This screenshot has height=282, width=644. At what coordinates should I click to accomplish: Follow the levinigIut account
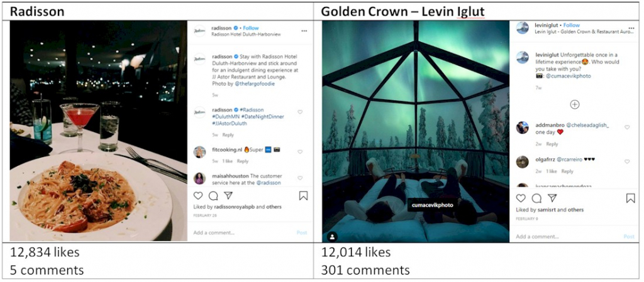point(572,25)
